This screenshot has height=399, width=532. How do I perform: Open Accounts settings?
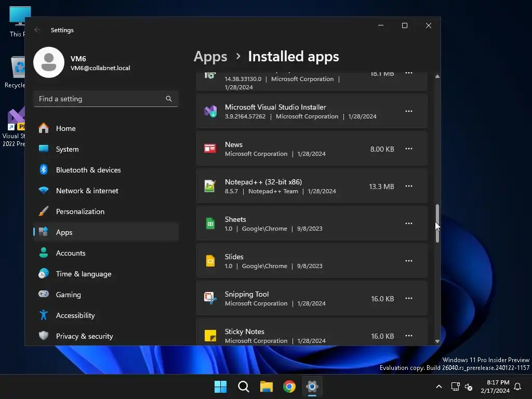[106, 253]
